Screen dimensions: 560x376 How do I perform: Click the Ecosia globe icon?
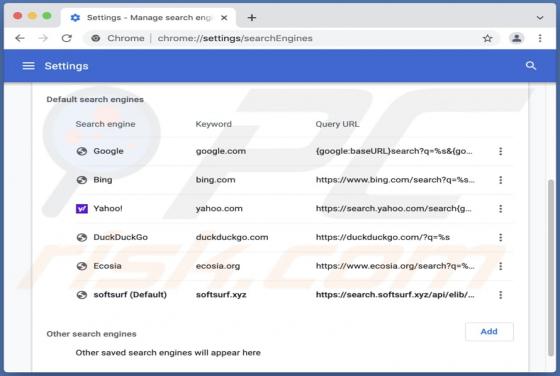click(82, 266)
